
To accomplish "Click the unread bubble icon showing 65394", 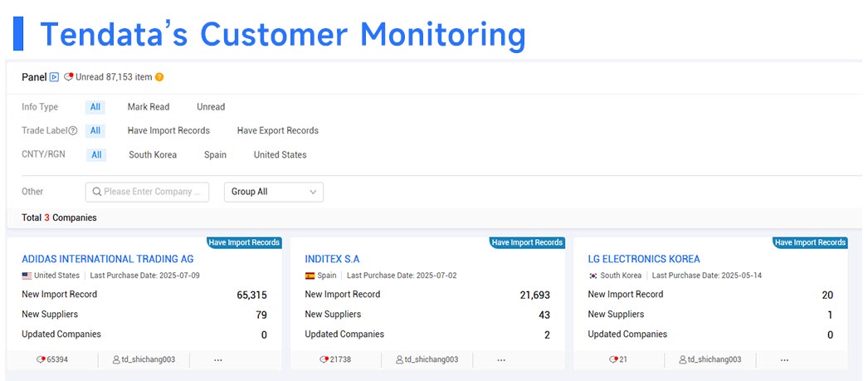I will [41, 359].
